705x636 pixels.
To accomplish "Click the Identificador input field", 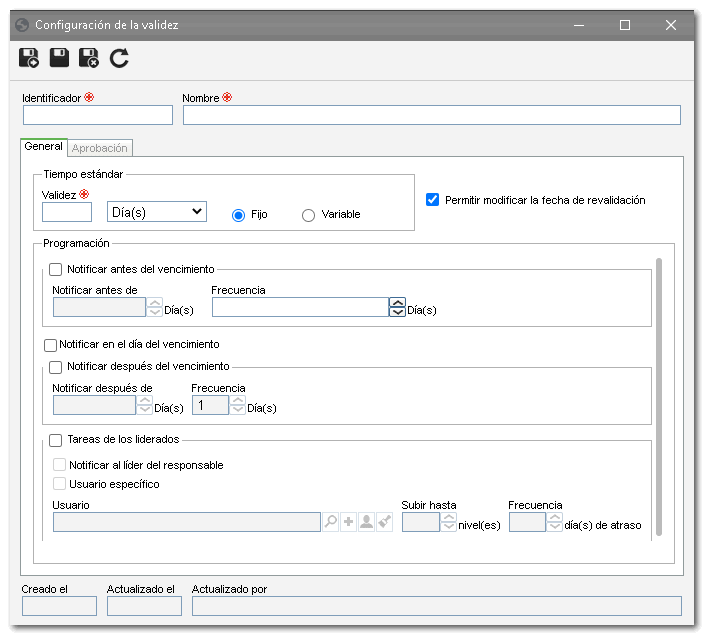I will 98,115.
